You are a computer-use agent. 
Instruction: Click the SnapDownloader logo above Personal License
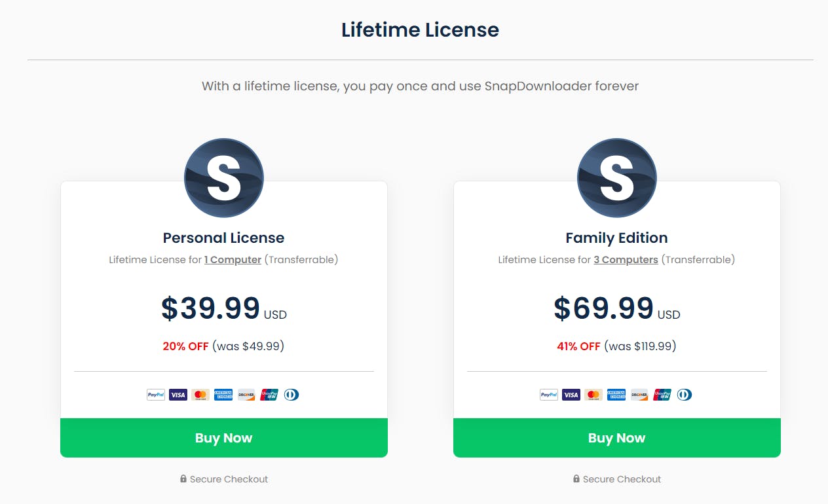(x=224, y=178)
